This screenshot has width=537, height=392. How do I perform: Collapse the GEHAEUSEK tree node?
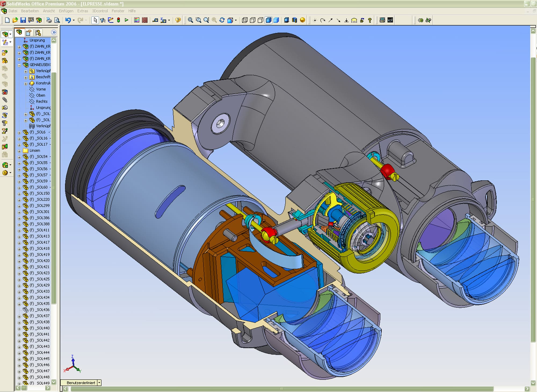[19, 65]
